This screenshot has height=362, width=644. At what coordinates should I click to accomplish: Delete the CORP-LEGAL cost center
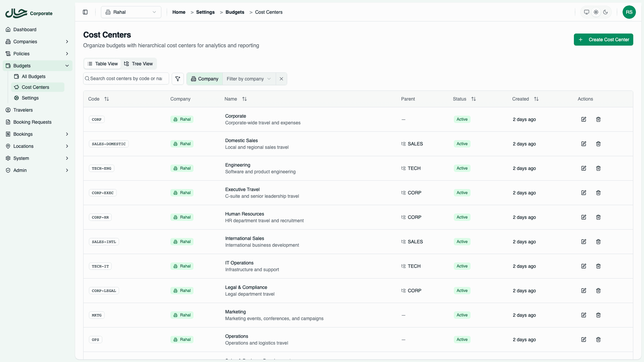point(598,291)
